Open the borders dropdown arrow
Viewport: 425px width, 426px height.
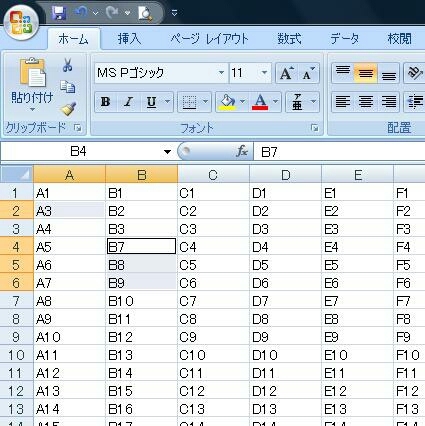(205, 102)
